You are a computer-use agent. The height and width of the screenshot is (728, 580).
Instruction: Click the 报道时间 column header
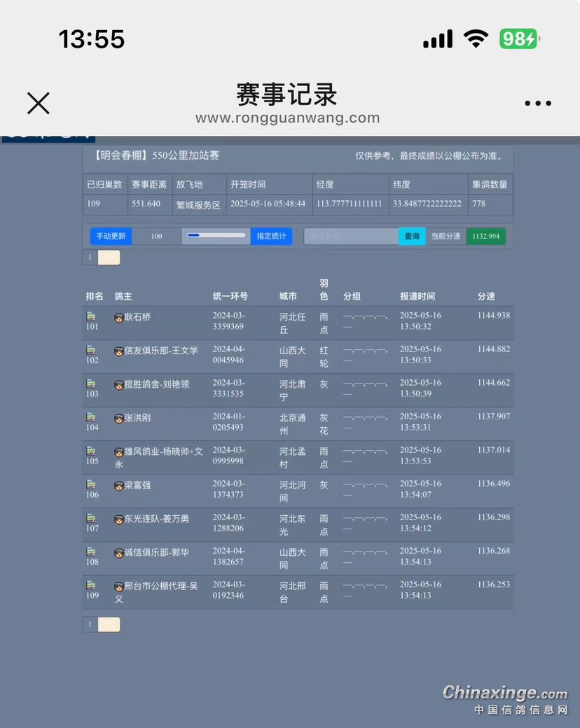click(417, 297)
